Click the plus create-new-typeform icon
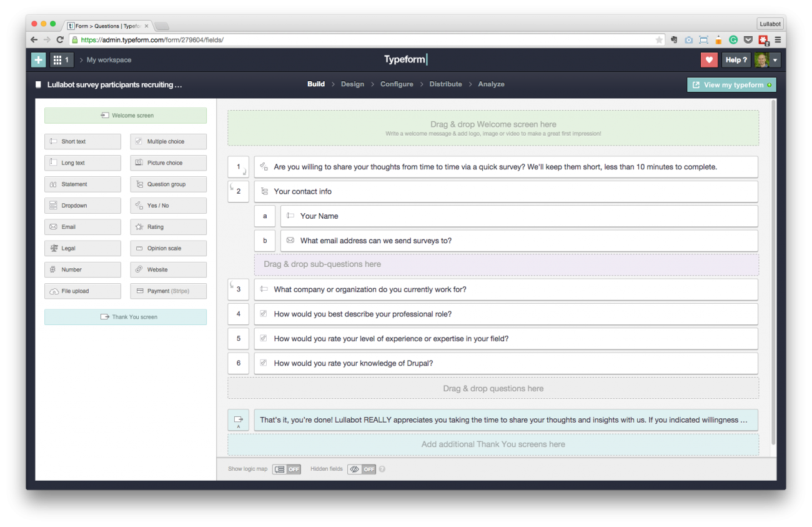This screenshot has height=527, width=812. pos(39,60)
